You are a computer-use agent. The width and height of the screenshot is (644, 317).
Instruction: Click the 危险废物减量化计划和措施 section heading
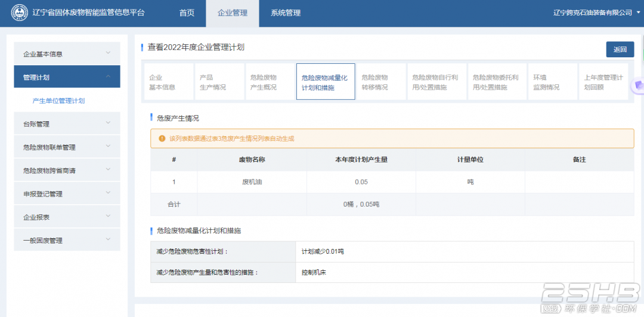(199, 230)
